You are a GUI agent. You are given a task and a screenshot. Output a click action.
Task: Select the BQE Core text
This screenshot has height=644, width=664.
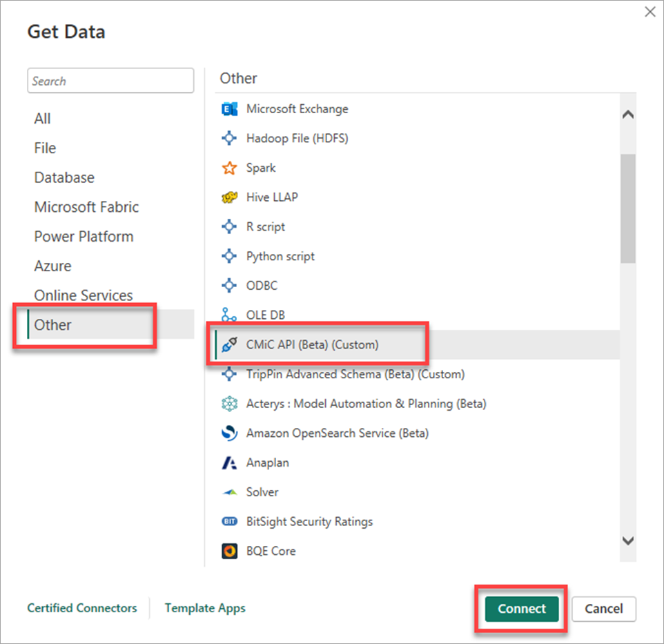pyautogui.click(x=271, y=552)
